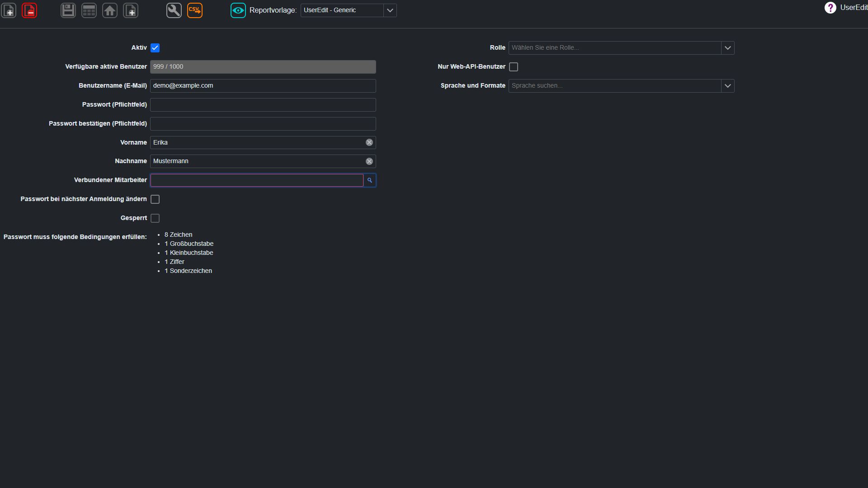Click the 'Reportvorlage:' label

pos(273,10)
